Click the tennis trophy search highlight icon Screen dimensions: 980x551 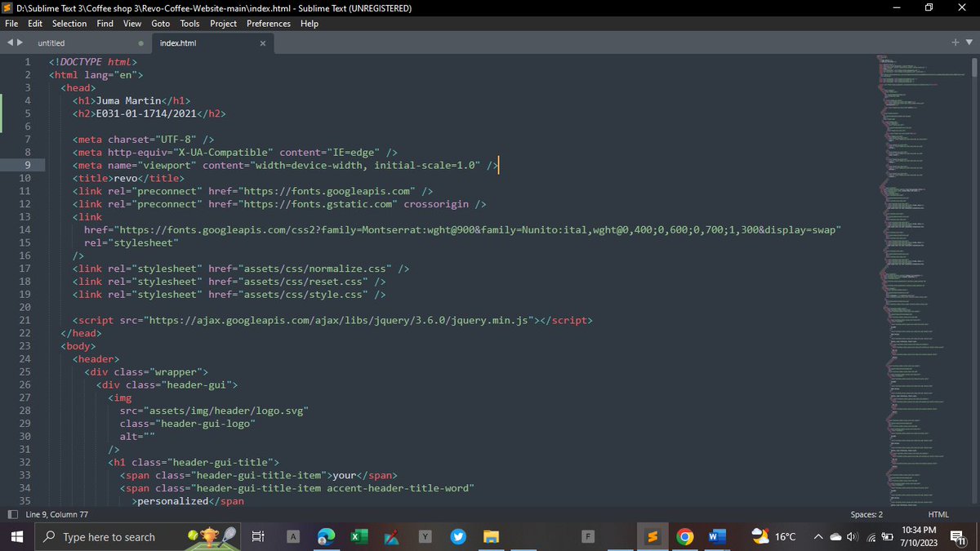tap(212, 536)
